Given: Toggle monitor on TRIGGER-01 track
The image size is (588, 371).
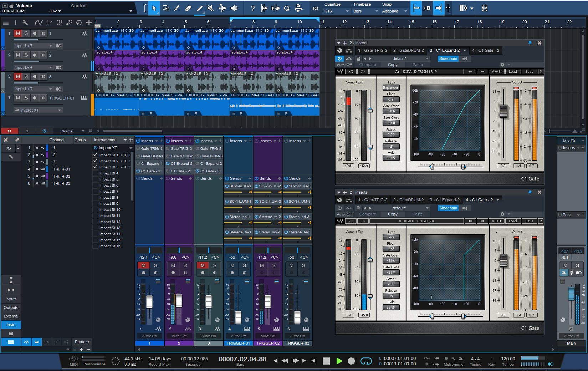Looking at the screenshot, I should (x=43, y=98).
